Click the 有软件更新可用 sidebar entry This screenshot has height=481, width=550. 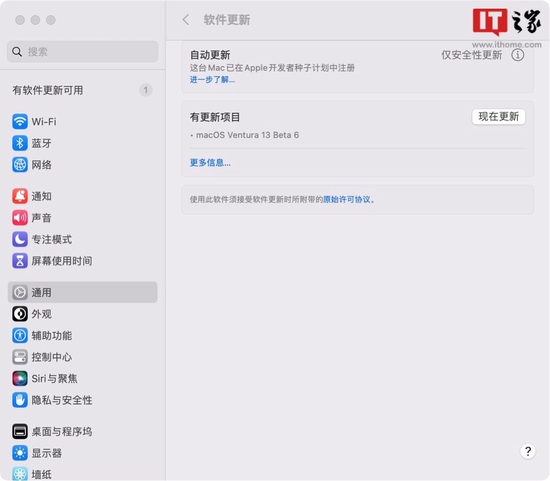(82, 90)
